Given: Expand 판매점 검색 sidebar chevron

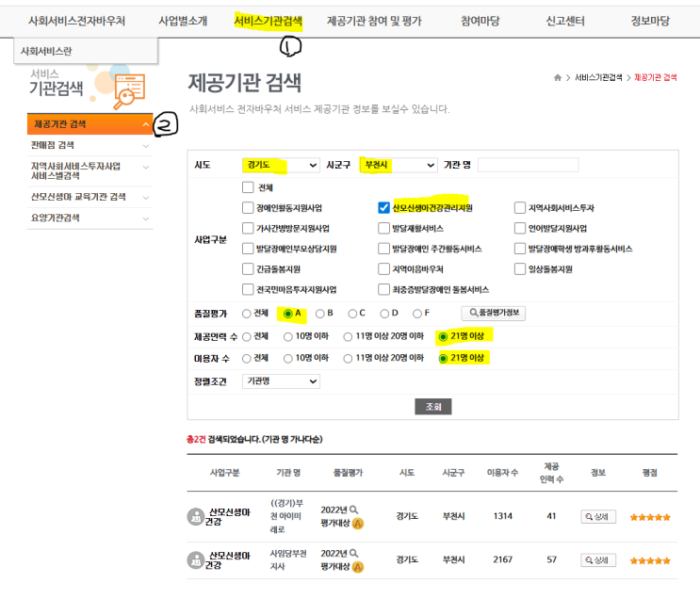Looking at the screenshot, I should 145,146.
